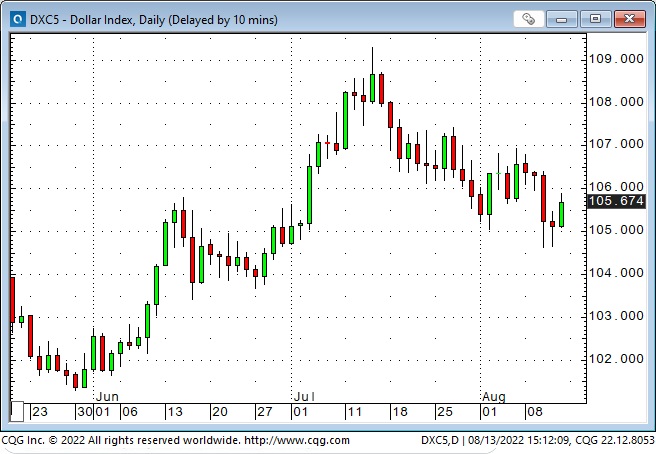Click the chain link icon button
Screen dimensions: 656x454
click(x=528, y=19)
